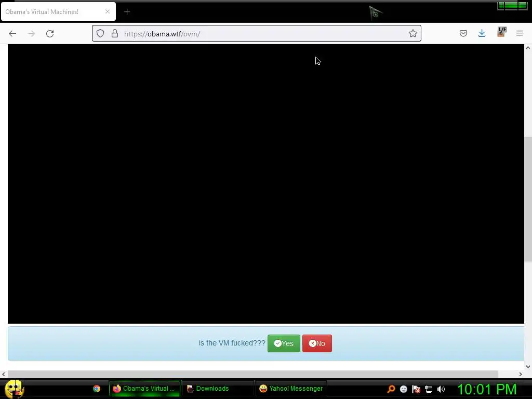Open a new browser tab
Screen dimensions: 532x399
127,12
